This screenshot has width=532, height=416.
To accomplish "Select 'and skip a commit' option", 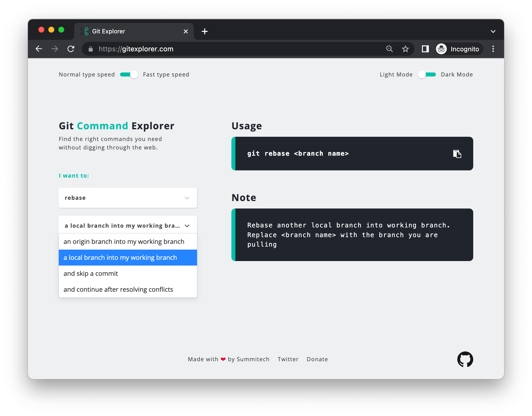I will click(x=91, y=274).
